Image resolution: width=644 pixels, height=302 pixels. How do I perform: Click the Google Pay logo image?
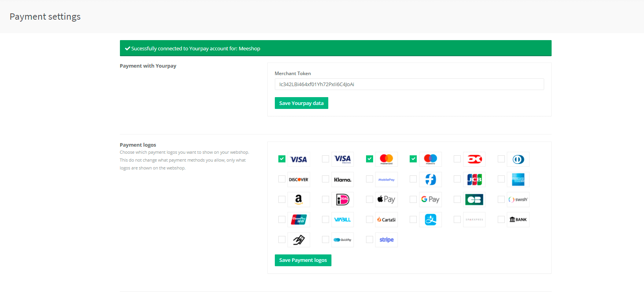point(431,199)
